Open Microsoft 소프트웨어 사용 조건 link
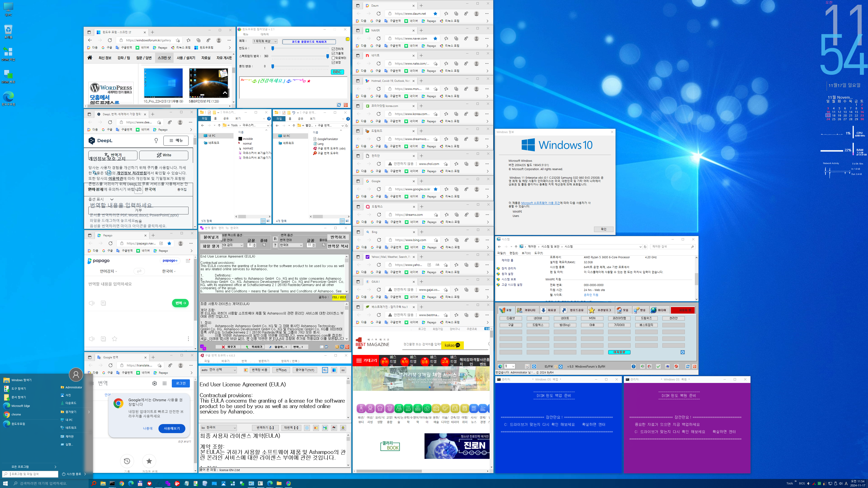Screen dimensions: 868x488 click(x=540, y=203)
